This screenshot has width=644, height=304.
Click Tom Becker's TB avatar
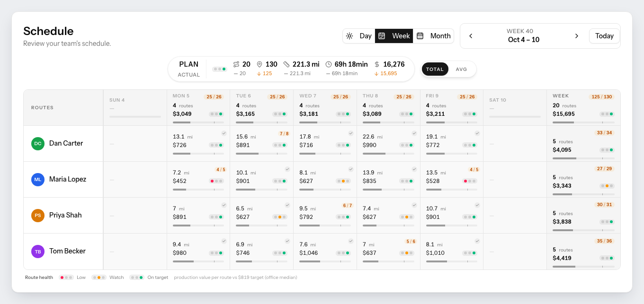coord(38,251)
